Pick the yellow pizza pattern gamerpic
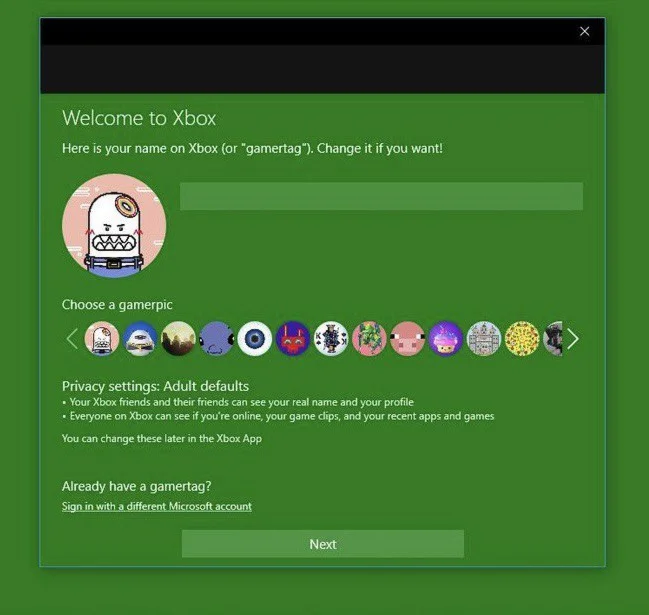This screenshot has height=615, width=649. pos(522,339)
